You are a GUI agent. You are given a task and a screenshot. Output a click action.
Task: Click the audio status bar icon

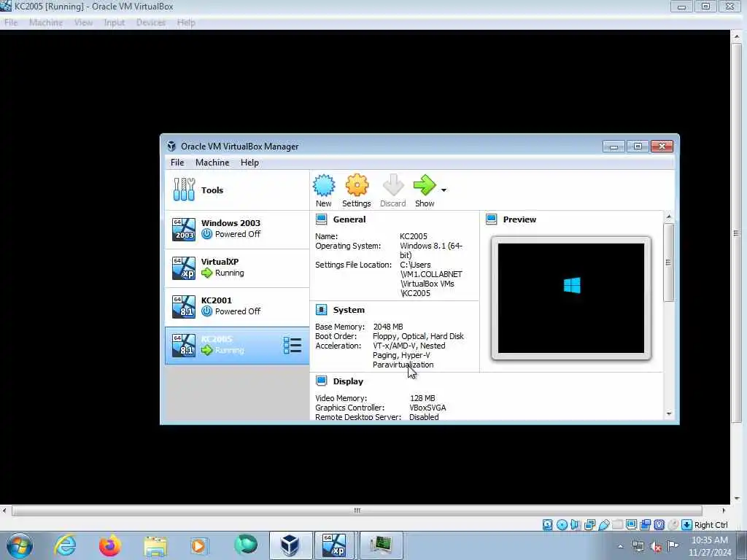(x=576, y=525)
